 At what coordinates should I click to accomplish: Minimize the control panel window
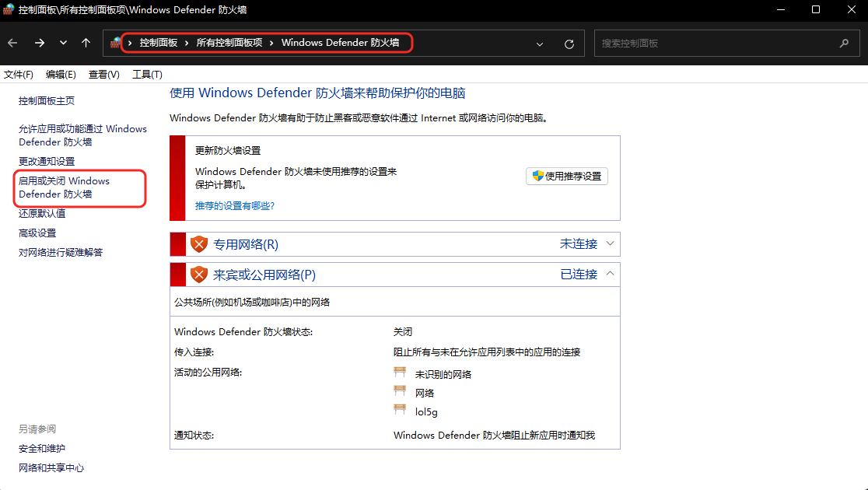coord(781,10)
